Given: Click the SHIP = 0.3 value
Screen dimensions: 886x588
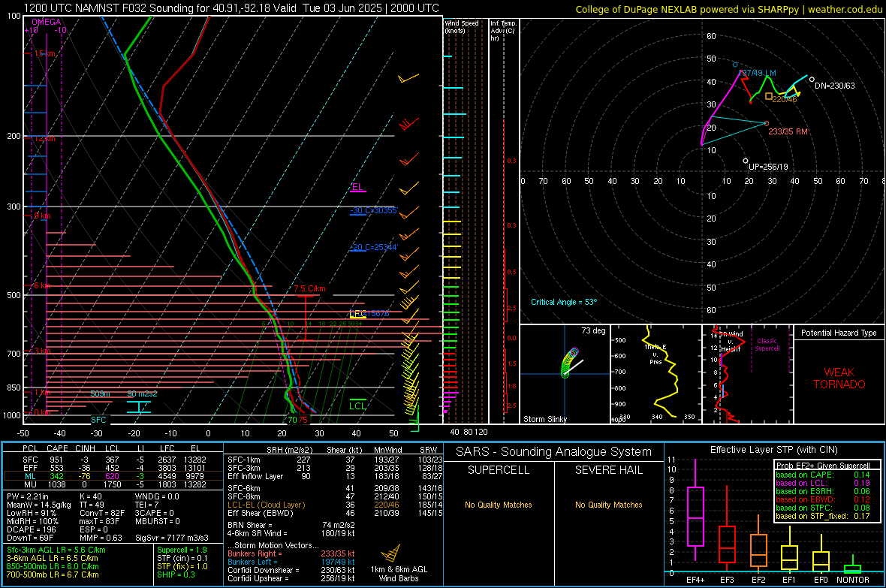Looking at the screenshot, I should [176, 574].
